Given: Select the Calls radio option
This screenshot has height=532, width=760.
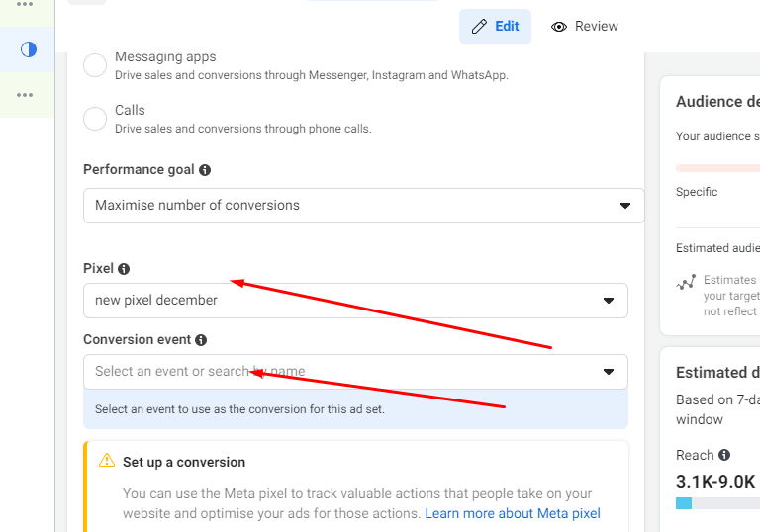Looking at the screenshot, I should [x=95, y=120].
